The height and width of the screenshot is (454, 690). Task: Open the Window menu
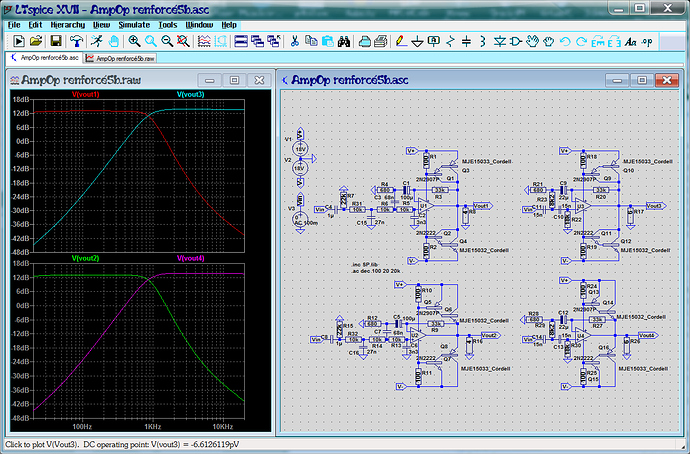(x=199, y=25)
